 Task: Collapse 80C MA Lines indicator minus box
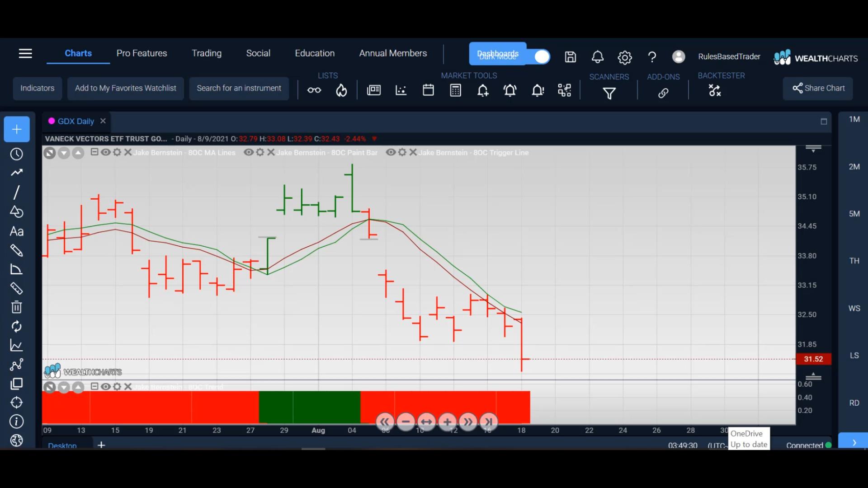(94, 152)
